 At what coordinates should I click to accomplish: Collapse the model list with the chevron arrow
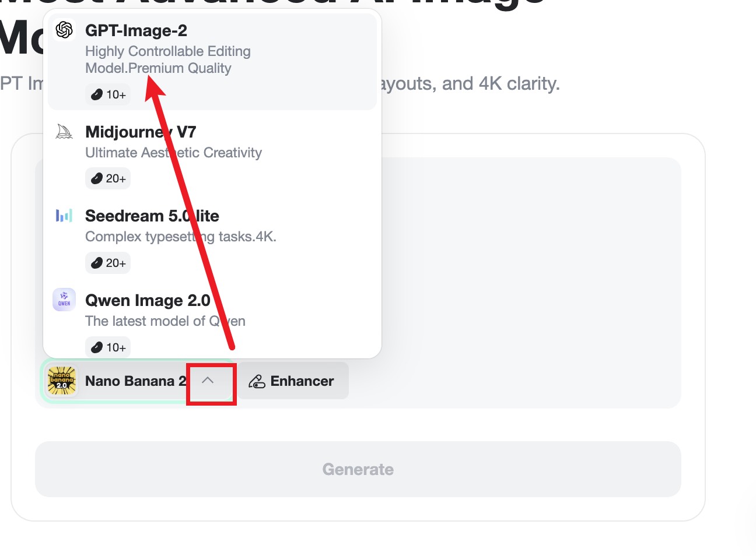click(208, 381)
